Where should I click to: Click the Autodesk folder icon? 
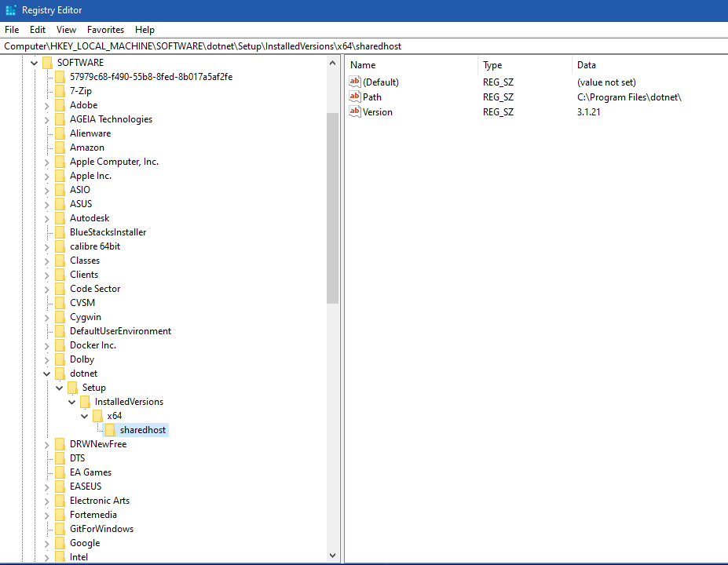60,218
